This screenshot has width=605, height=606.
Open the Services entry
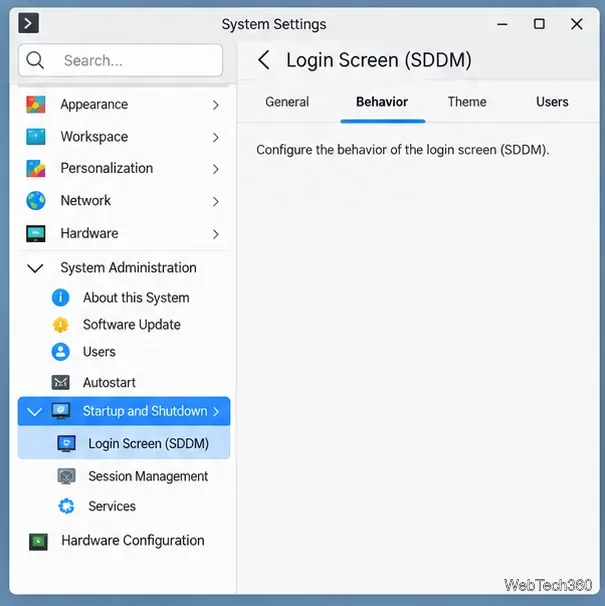tap(112, 506)
